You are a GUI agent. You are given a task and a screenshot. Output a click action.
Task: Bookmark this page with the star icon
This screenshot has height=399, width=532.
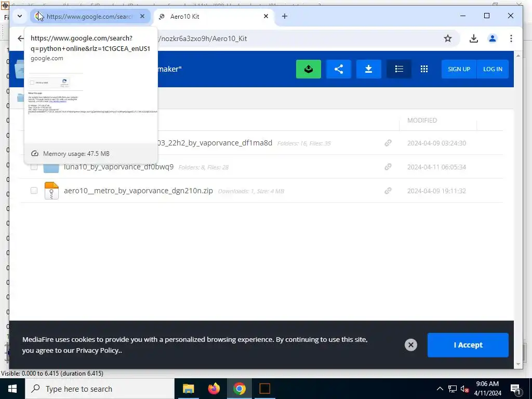tap(448, 38)
